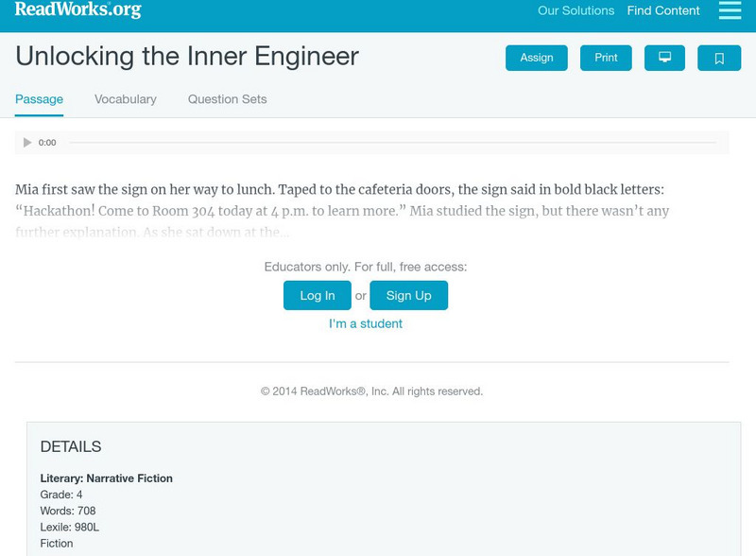Click the Literary: Narrative Fiction label
This screenshot has width=756, height=556.
[x=107, y=478]
